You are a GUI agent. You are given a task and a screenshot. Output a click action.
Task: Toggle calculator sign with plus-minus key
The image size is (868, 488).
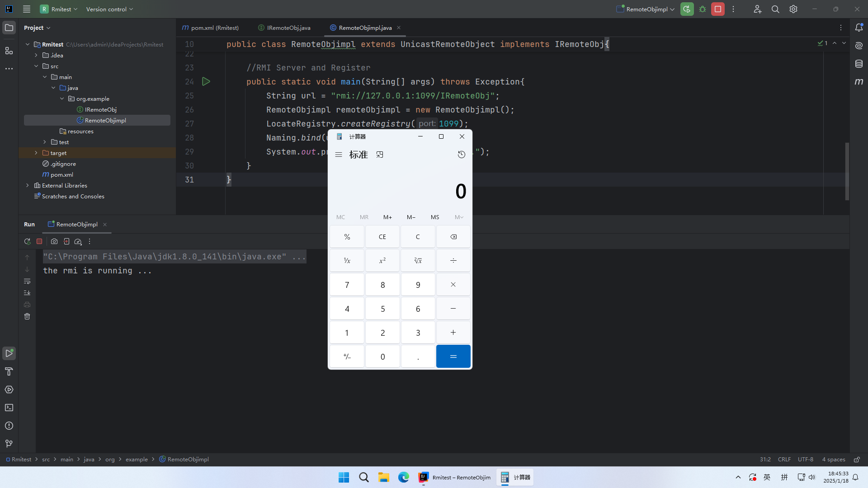(x=347, y=357)
